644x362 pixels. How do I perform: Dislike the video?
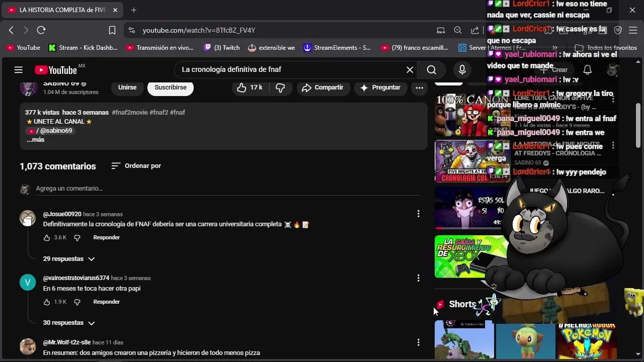point(280,87)
